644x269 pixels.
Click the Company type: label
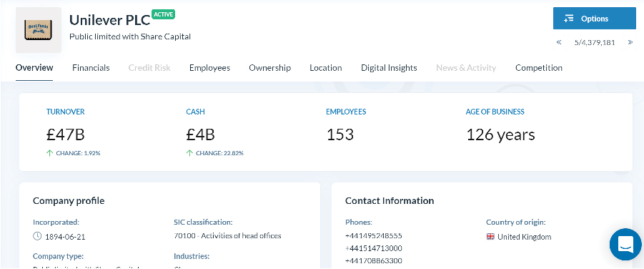click(59, 256)
